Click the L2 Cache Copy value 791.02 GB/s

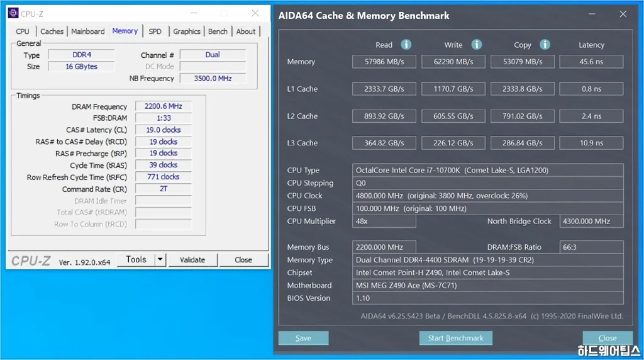tap(523, 116)
